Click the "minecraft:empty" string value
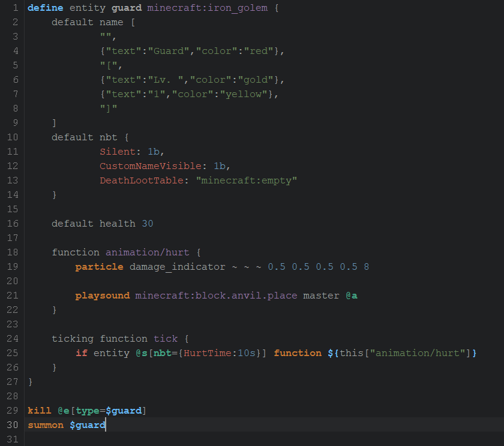504x446 pixels. [247, 180]
